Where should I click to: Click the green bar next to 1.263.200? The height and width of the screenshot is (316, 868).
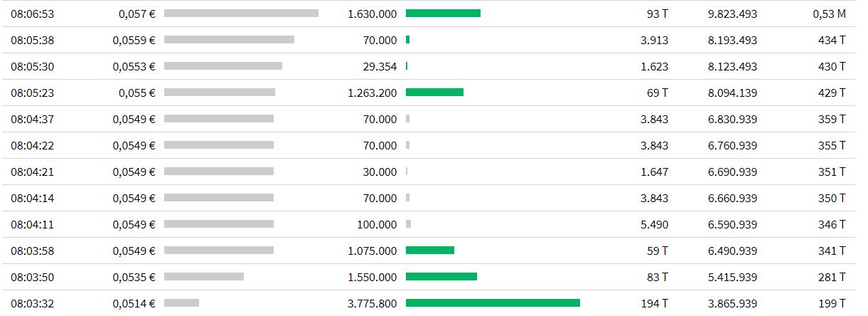click(434, 93)
